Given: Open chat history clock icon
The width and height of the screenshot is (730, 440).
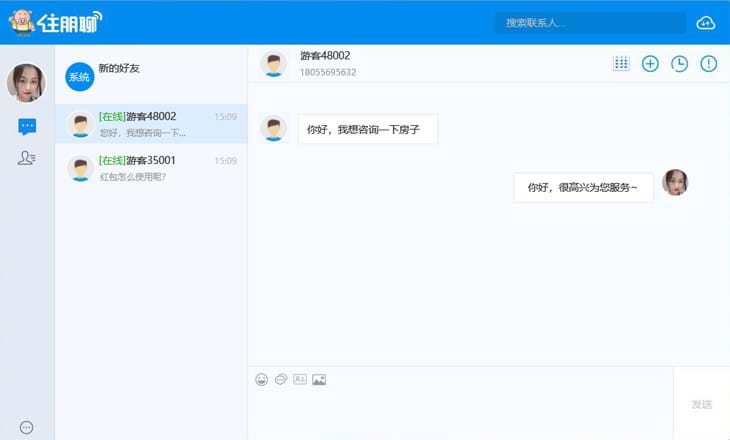Looking at the screenshot, I should (x=679, y=64).
